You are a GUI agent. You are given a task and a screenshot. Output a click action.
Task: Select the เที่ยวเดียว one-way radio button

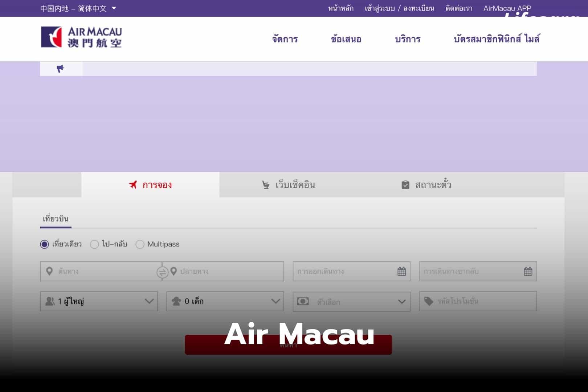[44, 244]
